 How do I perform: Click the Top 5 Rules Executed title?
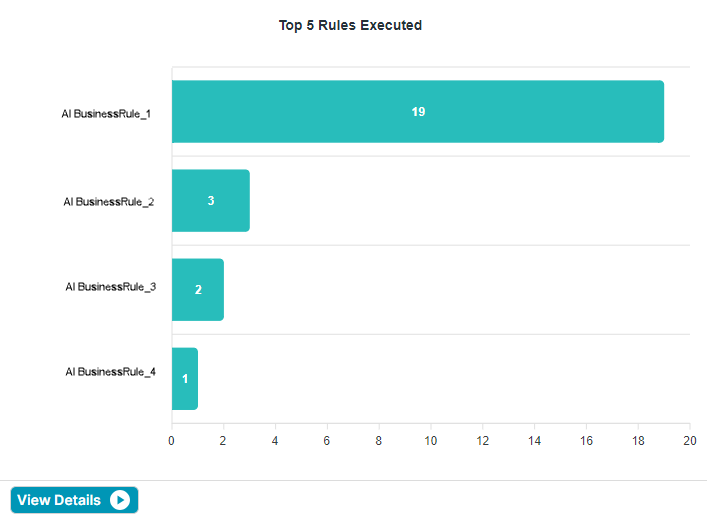point(350,25)
